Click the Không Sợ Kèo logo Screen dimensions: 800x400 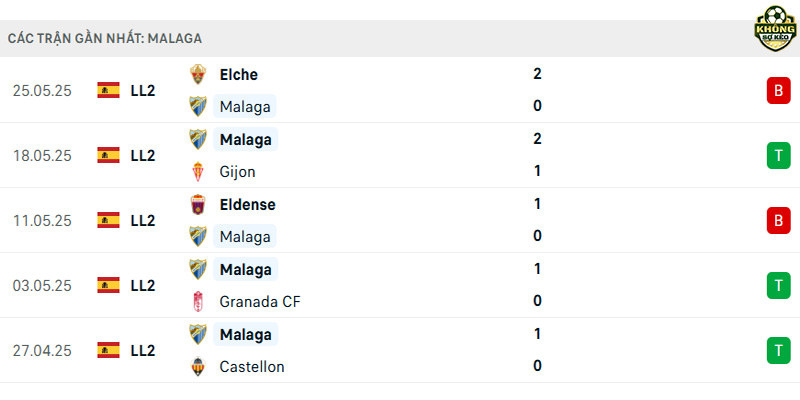coord(775,29)
